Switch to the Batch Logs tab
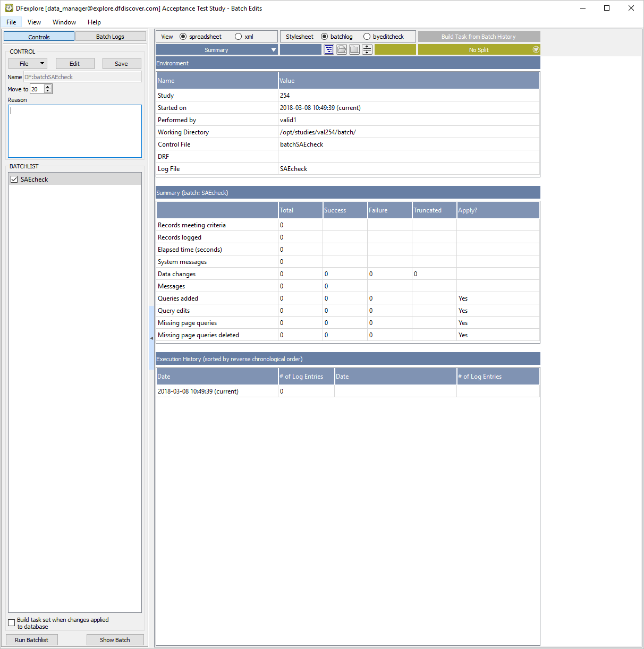Screen dimensions: 644x649 111,36
